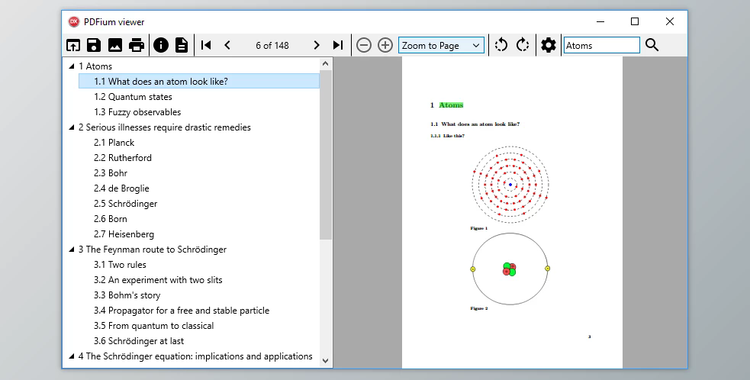The width and height of the screenshot is (750, 380).
Task: Collapse the 4 Schrödinger equation node
Action: [x=72, y=356]
